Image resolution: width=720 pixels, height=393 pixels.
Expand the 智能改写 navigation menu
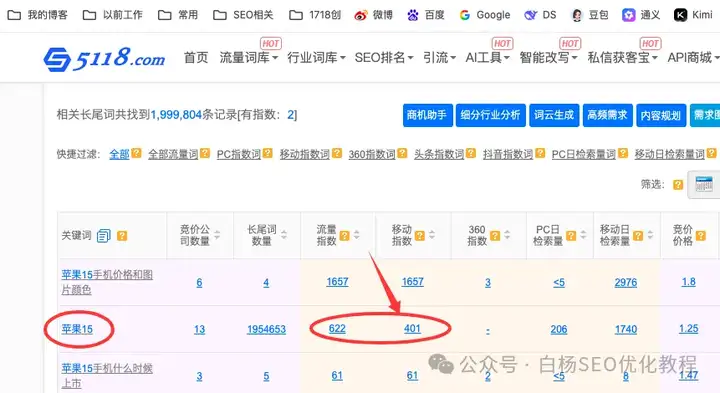pyautogui.click(x=548, y=58)
